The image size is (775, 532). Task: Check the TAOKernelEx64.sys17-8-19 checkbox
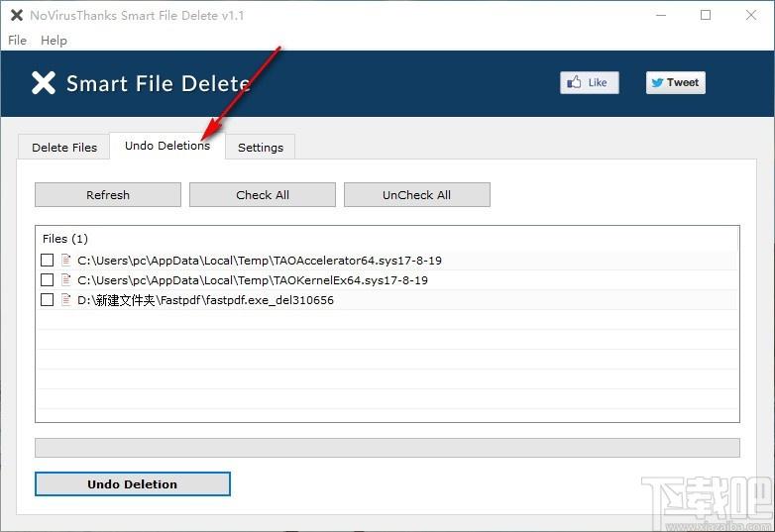click(x=47, y=280)
